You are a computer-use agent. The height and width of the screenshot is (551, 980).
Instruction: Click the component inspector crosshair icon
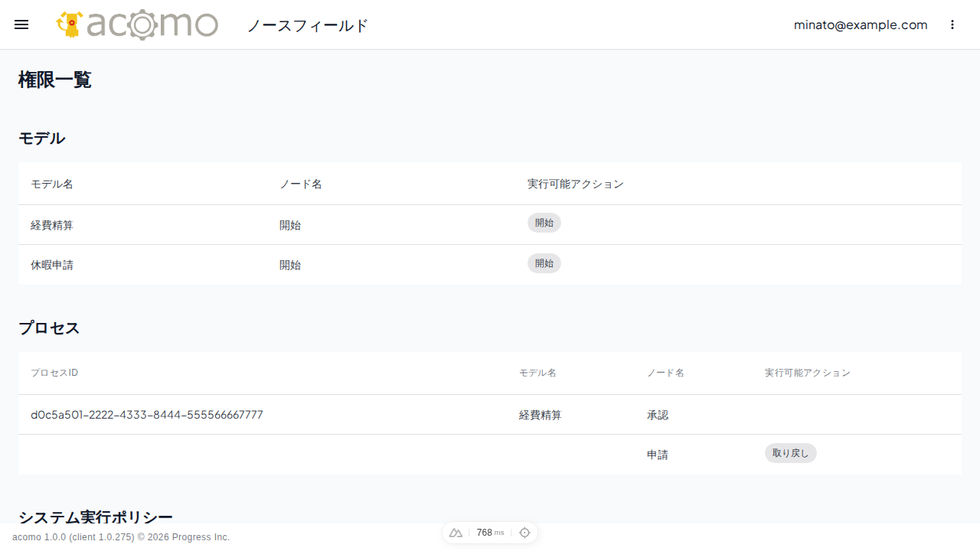(x=524, y=533)
